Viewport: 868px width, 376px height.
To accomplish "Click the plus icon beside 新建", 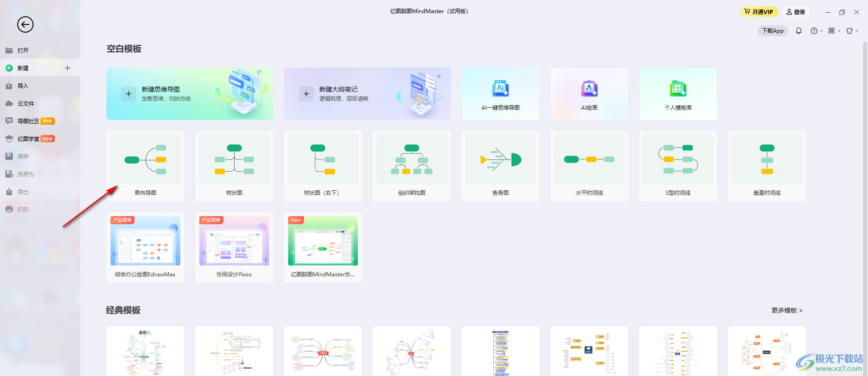I will (68, 68).
